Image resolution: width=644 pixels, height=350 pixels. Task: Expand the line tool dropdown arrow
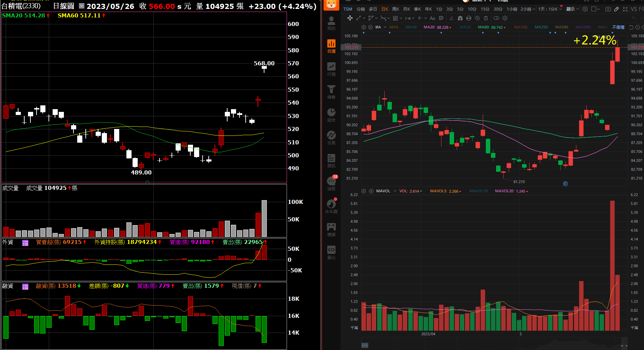pos(364,18)
